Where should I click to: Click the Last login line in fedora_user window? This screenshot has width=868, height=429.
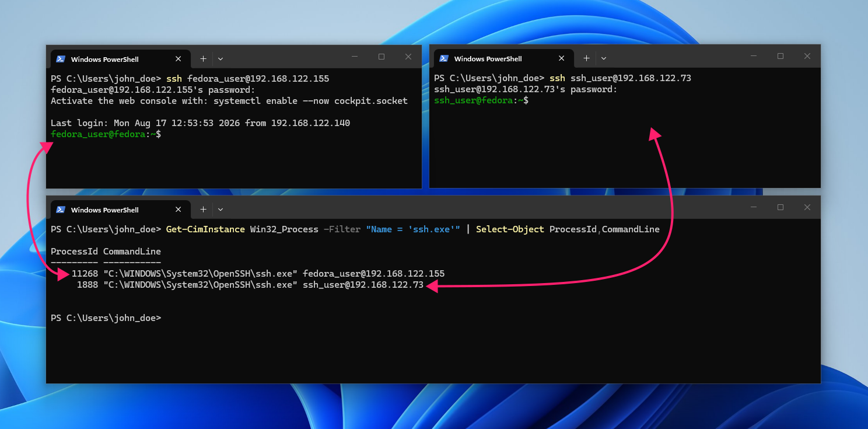click(x=201, y=123)
